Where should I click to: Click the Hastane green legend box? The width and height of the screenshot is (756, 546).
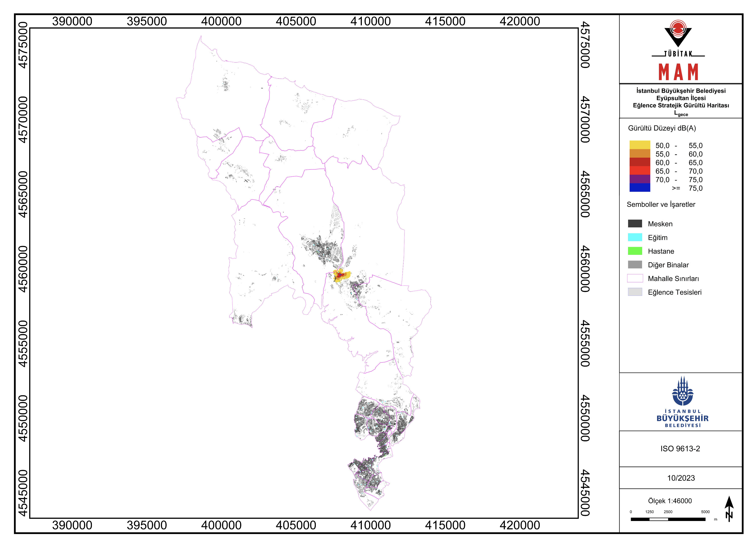pyautogui.click(x=635, y=251)
